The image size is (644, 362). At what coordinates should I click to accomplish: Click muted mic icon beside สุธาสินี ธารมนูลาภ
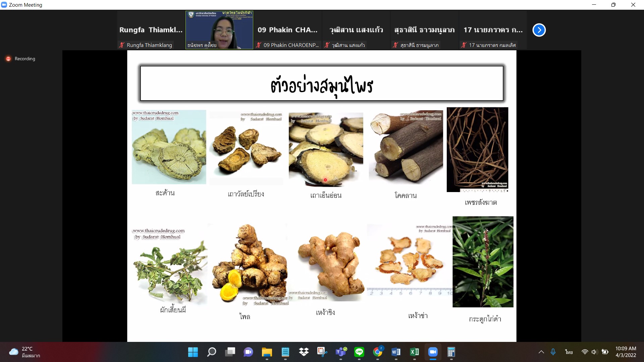(x=395, y=45)
